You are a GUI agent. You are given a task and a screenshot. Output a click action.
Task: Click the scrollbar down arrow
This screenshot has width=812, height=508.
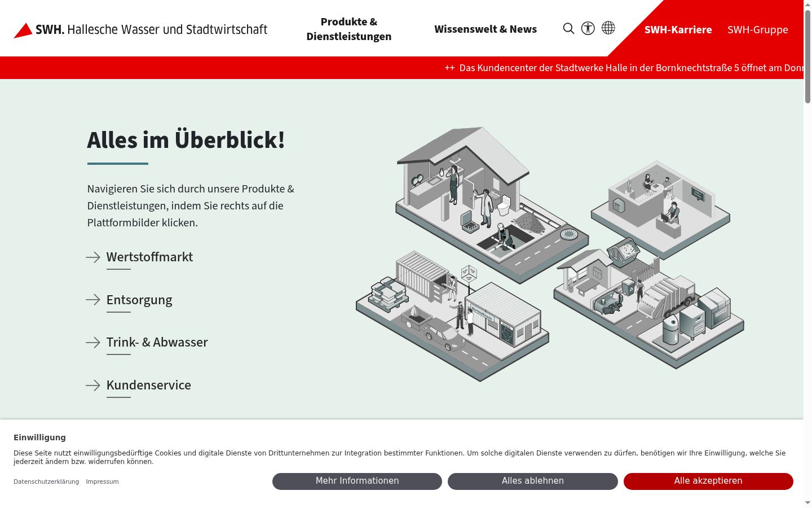point(807,503)
